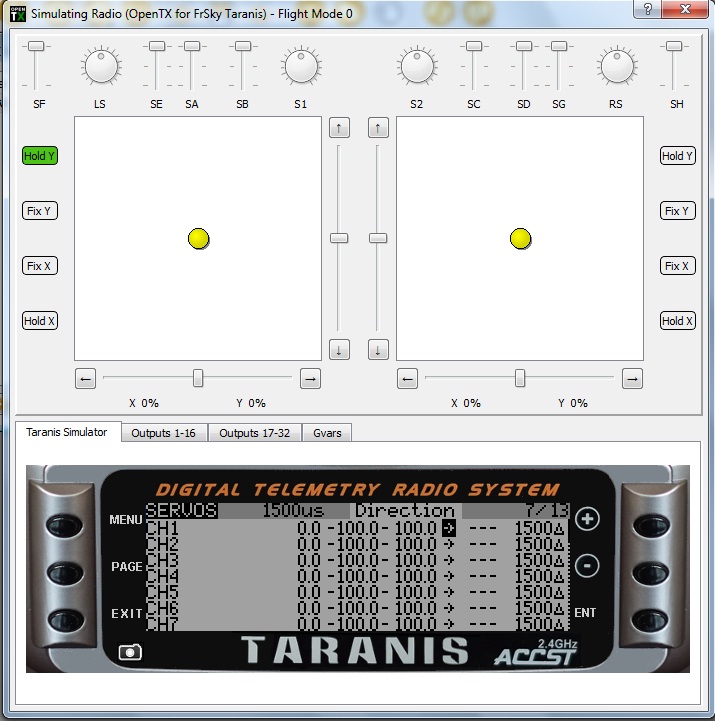This screenshot has height=721, width=715.
Task: Click the right vertical trim slider handle
Action: pos(378,238)
